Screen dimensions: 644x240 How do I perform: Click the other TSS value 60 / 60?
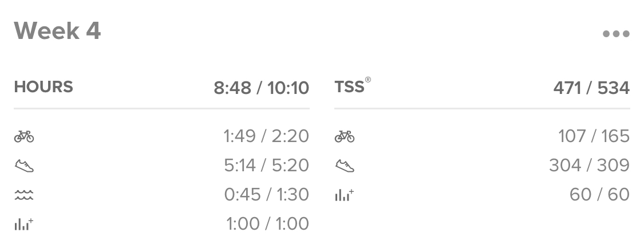click(600, 194)
